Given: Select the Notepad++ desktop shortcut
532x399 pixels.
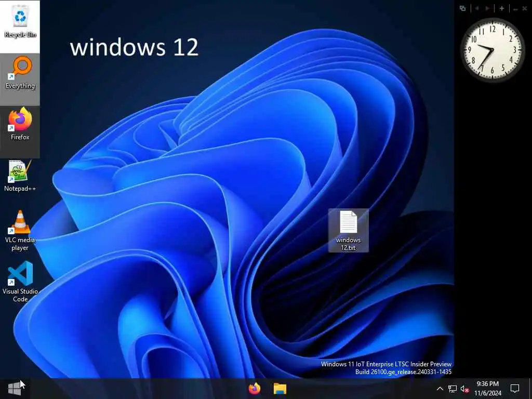Looking at the screenshot, I should [x=20, y=176].
